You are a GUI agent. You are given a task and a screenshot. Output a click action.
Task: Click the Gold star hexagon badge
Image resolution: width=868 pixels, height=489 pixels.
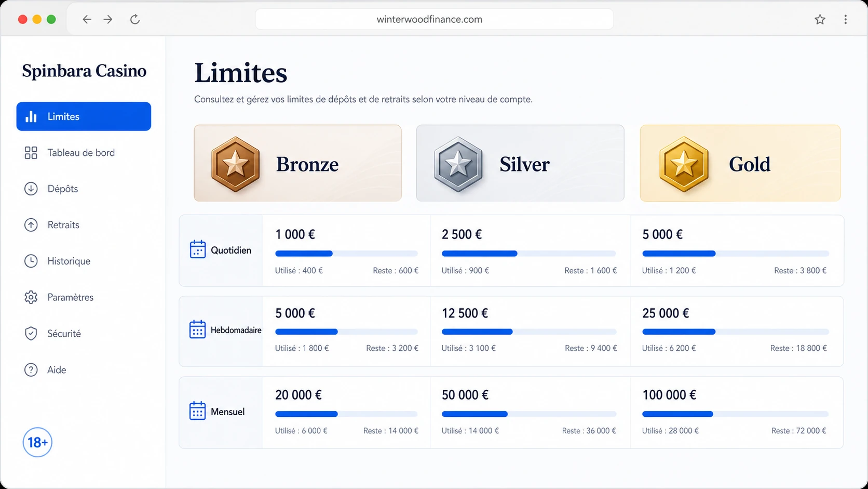click(684, 164)
